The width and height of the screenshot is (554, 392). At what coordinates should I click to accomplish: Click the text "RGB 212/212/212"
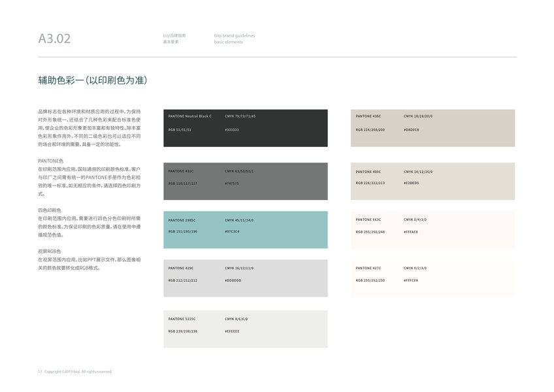(x=183, y=280)
